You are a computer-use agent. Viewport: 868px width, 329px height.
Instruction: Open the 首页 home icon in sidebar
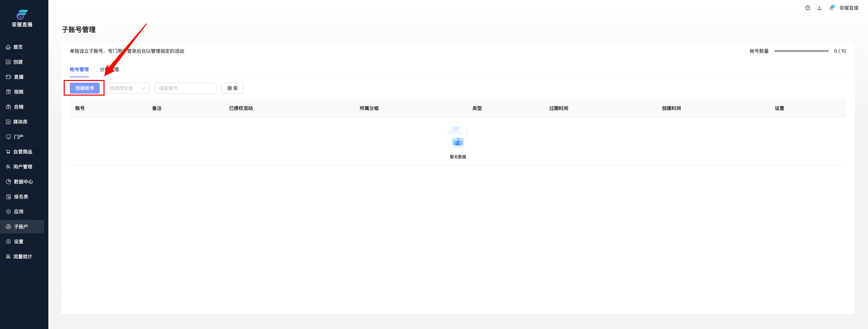point(8,47)
